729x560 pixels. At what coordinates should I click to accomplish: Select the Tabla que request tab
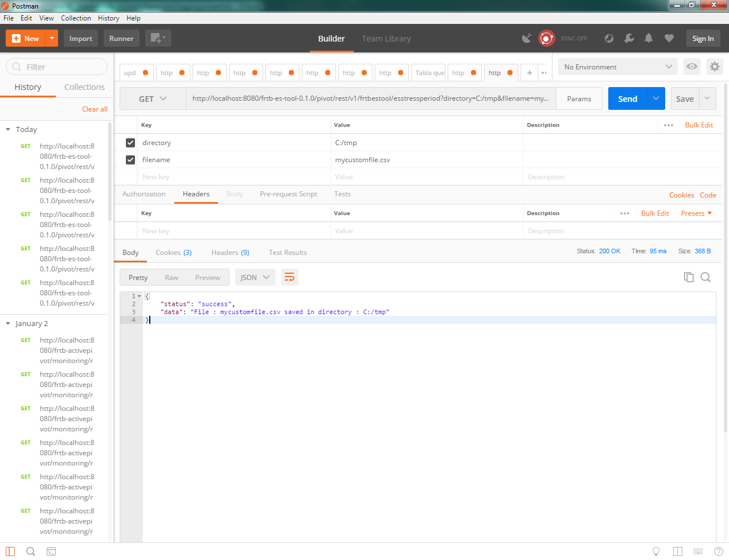pos(429,72)
